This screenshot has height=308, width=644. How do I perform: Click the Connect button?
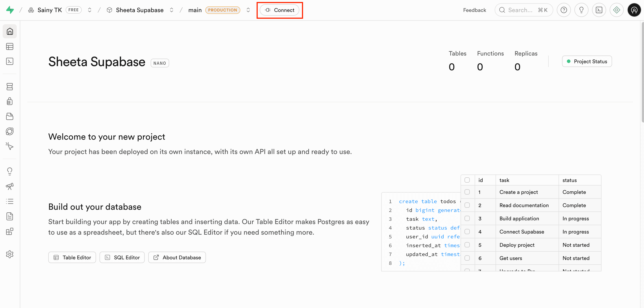tap(280, 10)
